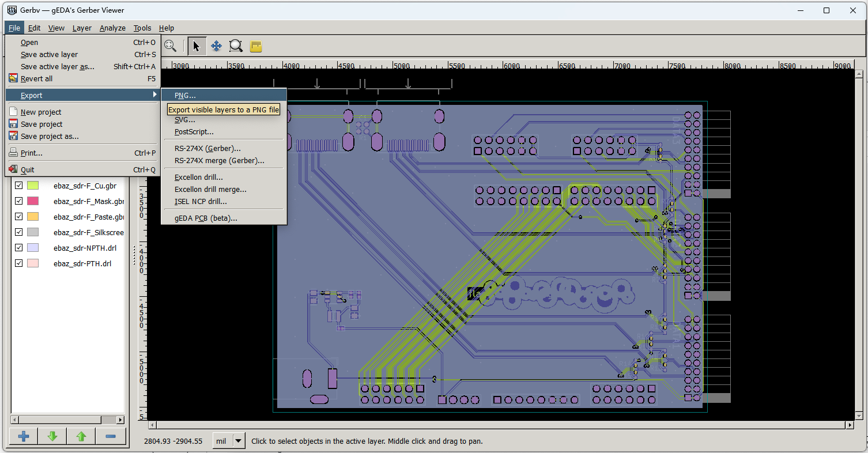Hide the ebaz_sdr-F_Cu.gbr layer

coord(19,186)
